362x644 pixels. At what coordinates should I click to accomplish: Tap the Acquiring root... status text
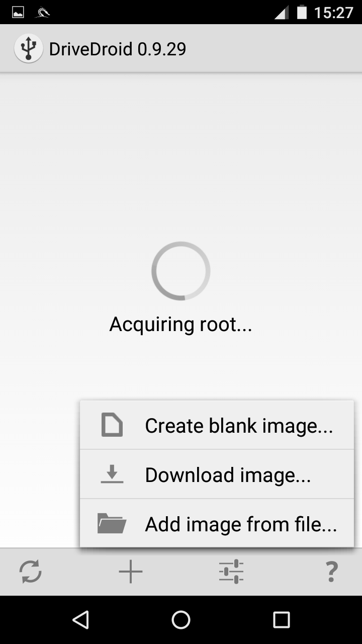pyautogui.click(x=180, y=325)
